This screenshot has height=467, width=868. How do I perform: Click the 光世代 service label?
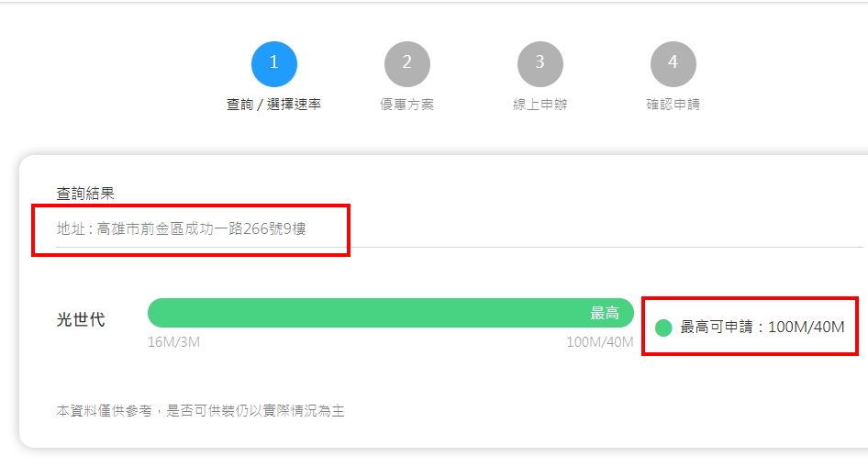click(80, 320)
